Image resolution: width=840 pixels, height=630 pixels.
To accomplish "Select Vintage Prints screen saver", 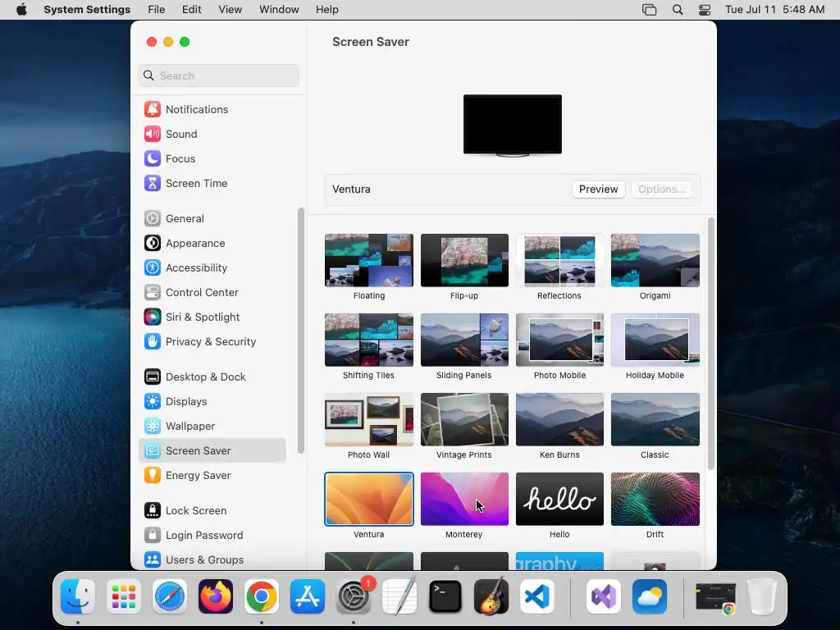I will tap(464, 419).
